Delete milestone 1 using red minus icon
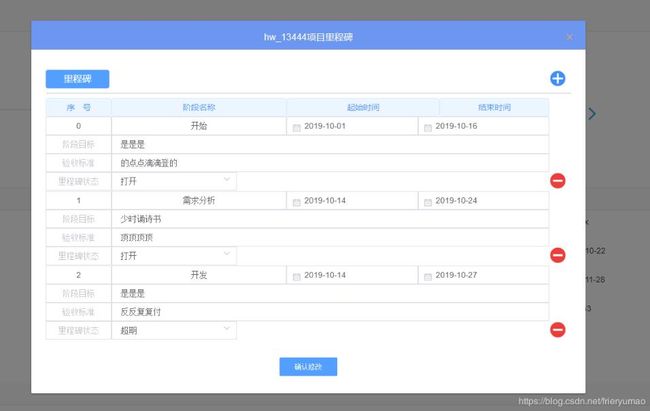Image resolution: width=650 pixels, height=411 pixels. point(558,255)
